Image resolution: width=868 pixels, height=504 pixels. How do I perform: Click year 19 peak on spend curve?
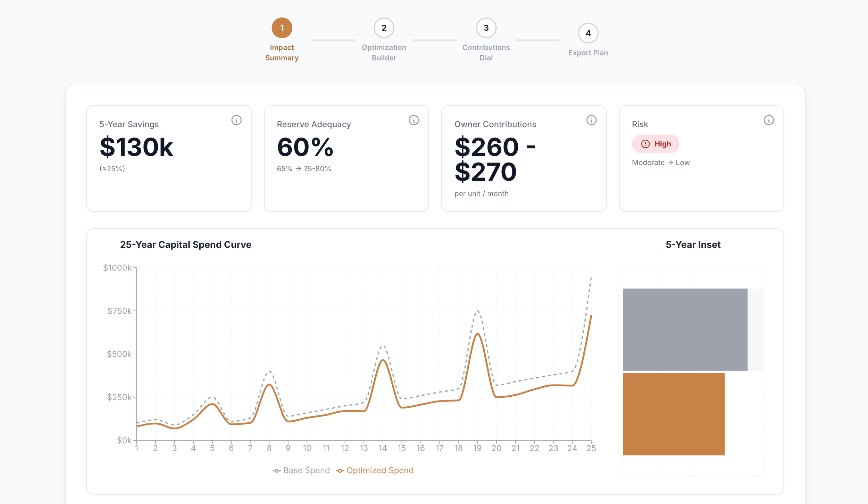[x=478, y=333]
